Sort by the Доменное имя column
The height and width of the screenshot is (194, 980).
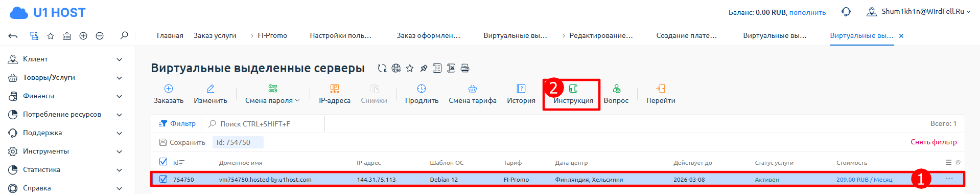click(x=240, y=163)
